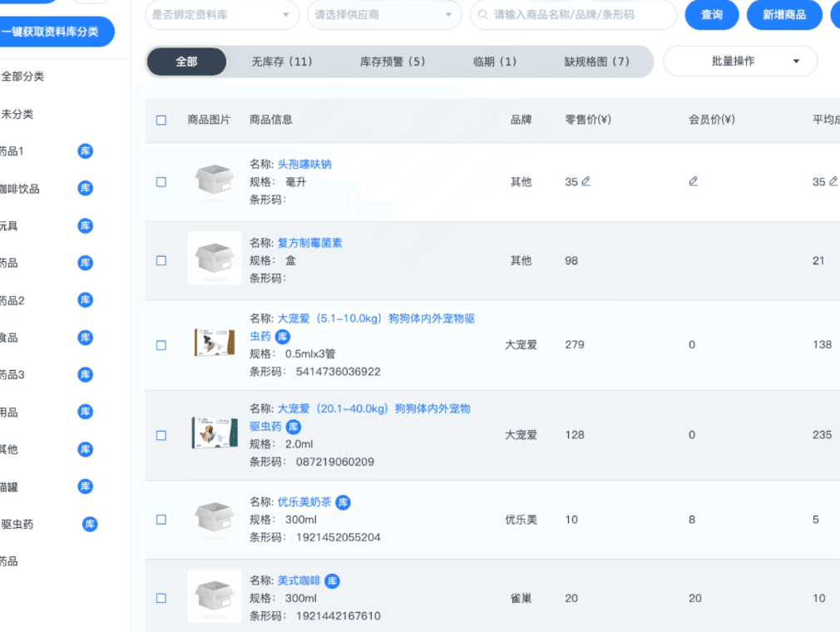Click the 新增商品 add product button
Viewport: 840px width, 632px height.
[x=784, y=14]
